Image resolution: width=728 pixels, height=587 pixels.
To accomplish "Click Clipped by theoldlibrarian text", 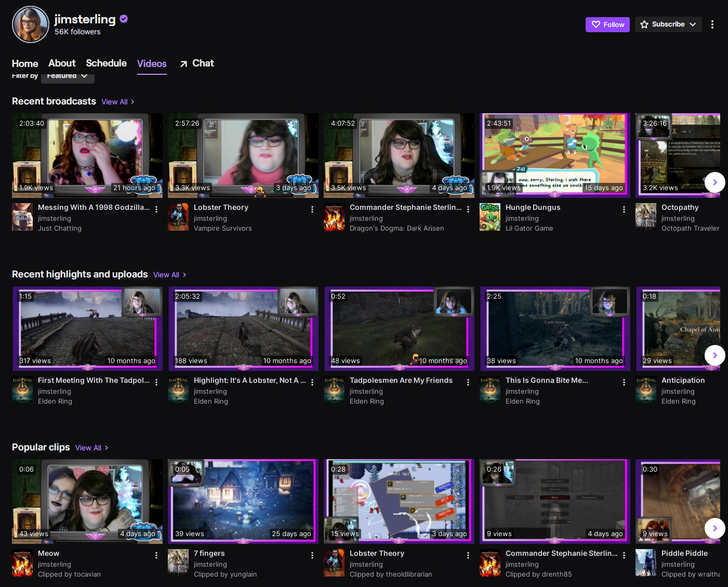I will click(391, 574).
